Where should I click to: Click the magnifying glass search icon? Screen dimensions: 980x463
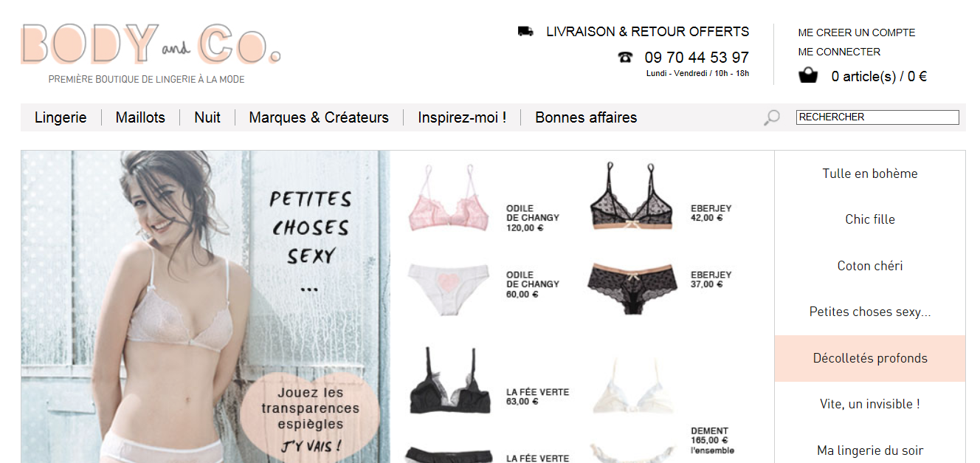click(x=771, y=117)
